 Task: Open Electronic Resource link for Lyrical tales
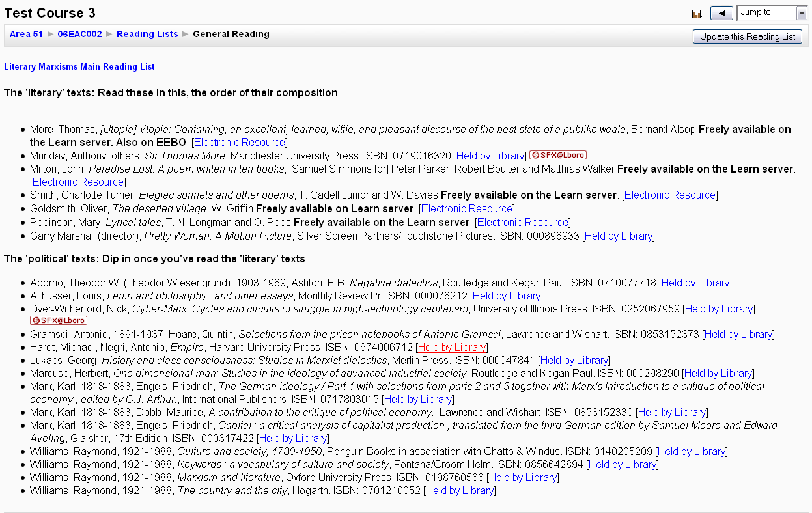pyautogui.click(x=524, y=223)
